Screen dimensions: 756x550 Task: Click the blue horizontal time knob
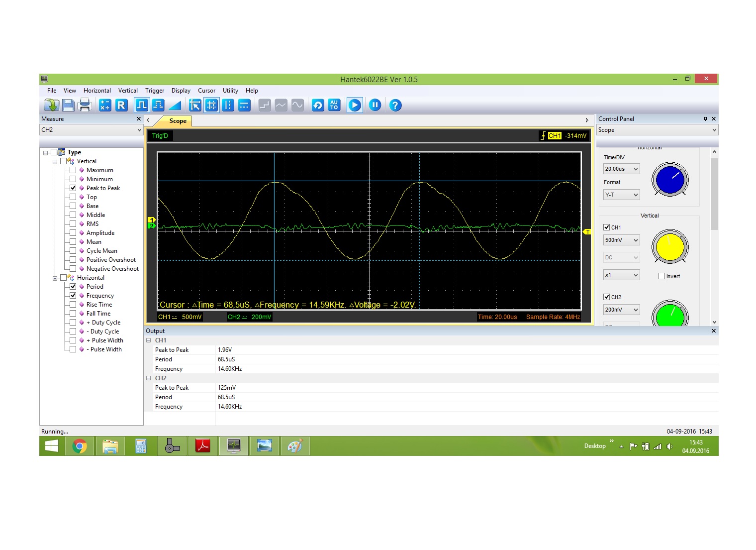[x=670, y=179]
